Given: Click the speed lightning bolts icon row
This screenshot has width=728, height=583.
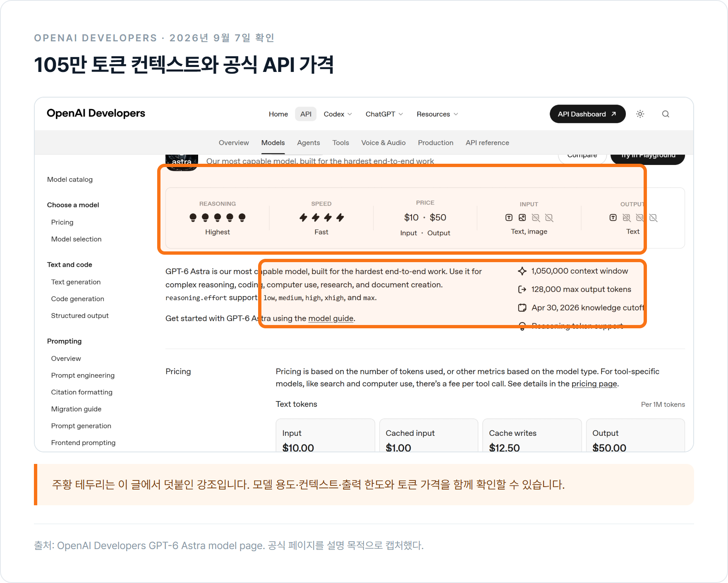Looking at the screenshot, I should click(322, 217).
